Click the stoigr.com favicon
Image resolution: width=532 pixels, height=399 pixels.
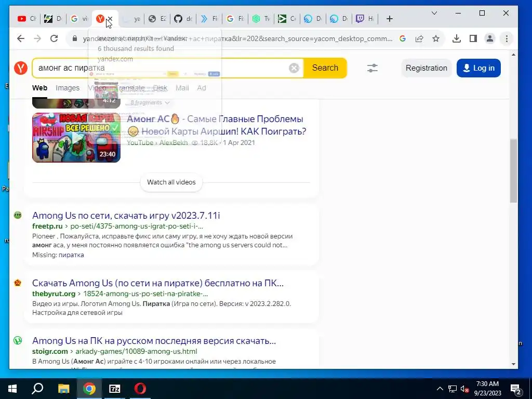[18, 340]
